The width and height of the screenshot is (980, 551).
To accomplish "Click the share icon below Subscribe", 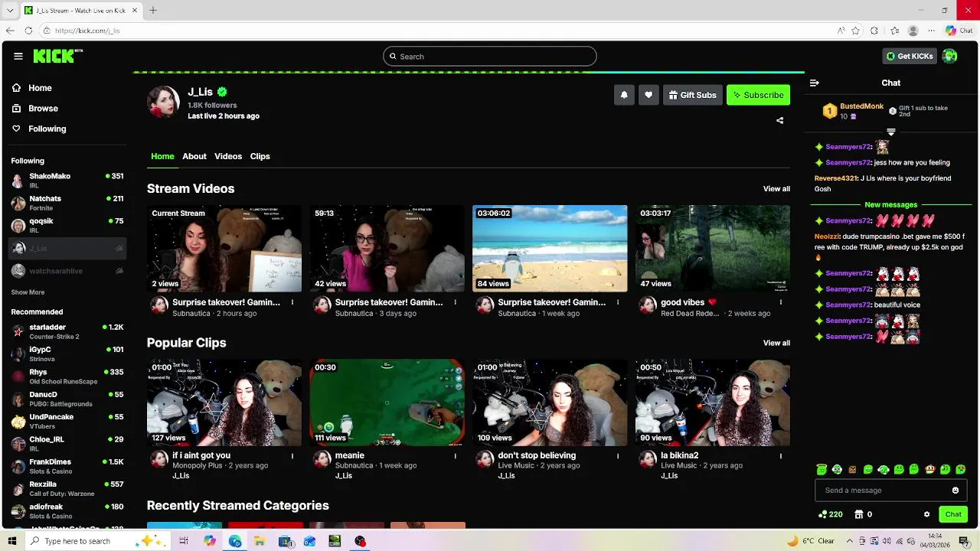I will pyautogui.click(x=779, y=120).
